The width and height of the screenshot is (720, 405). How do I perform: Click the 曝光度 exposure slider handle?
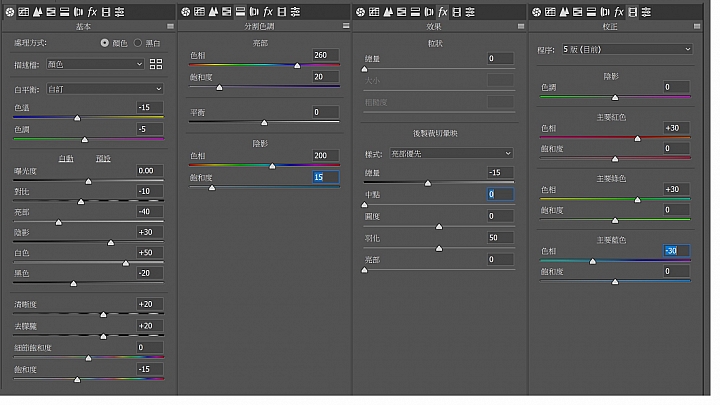(88, 181)
